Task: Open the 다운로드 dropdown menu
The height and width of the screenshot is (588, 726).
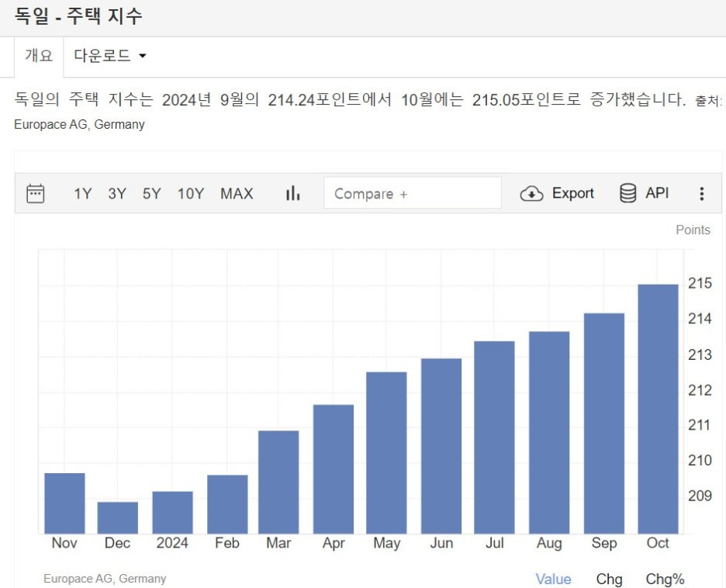Action: tap(110, 56)
